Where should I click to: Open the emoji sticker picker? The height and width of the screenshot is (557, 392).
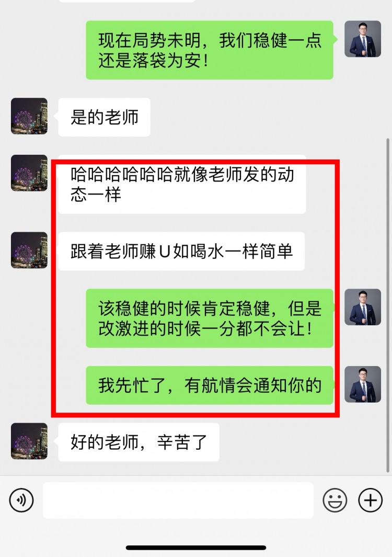tap(335, 500)
